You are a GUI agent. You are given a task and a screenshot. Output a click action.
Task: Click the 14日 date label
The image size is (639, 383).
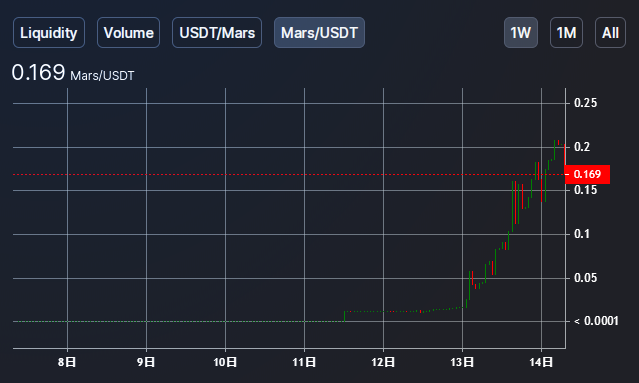[x=541, y=362]
